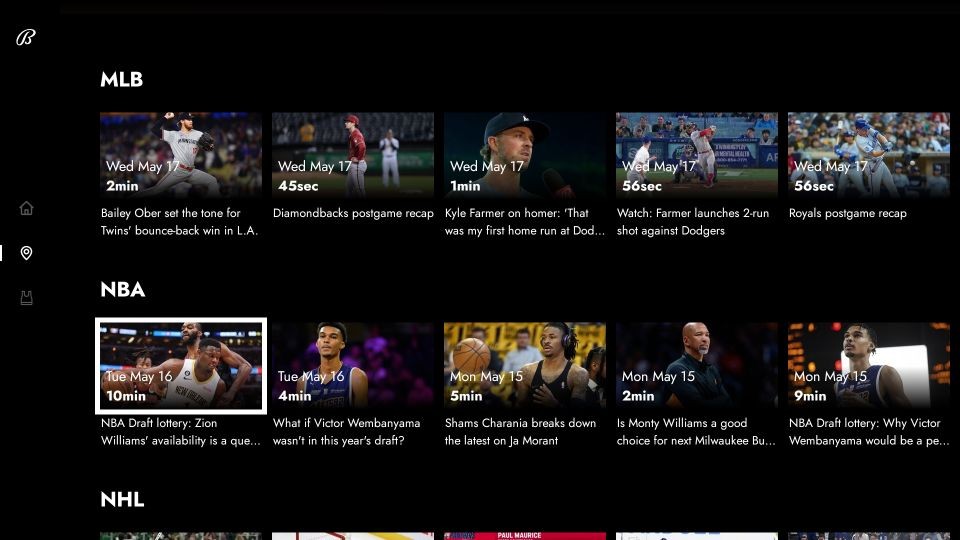Image resolution: width=960 pixels, height=540 pixels.
Task: Click the NHL section heading
Action: click(122, 500)
